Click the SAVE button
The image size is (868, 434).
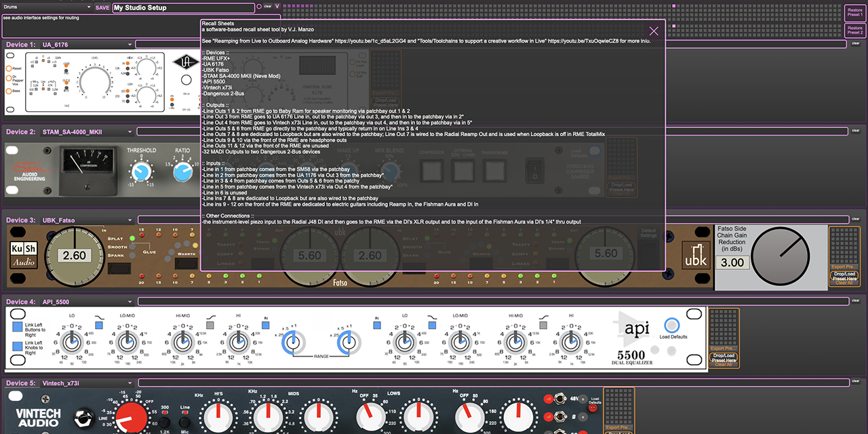point(102,8)
